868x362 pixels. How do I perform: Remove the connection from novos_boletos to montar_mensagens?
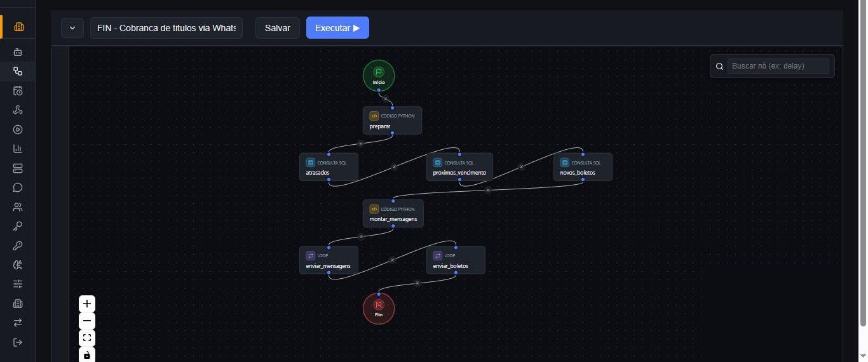pyautogui.click(x=488, y=190)
